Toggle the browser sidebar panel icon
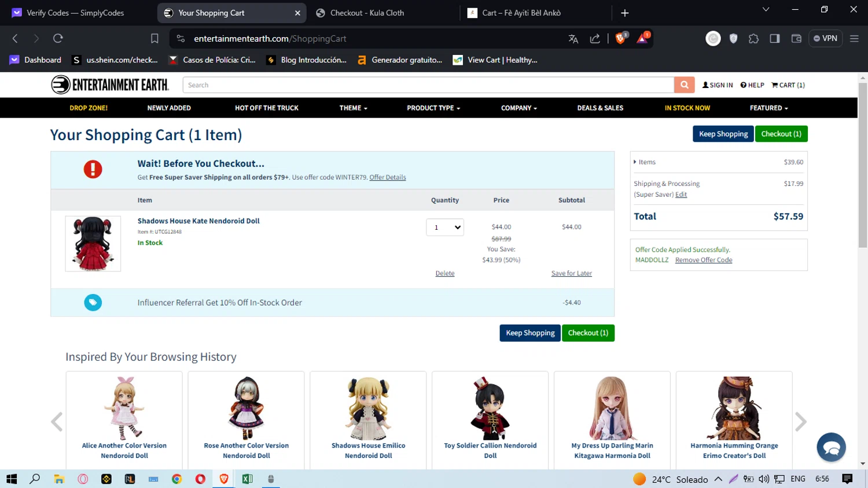The height and width of the screenshot is (488, 868). [775, 39]
